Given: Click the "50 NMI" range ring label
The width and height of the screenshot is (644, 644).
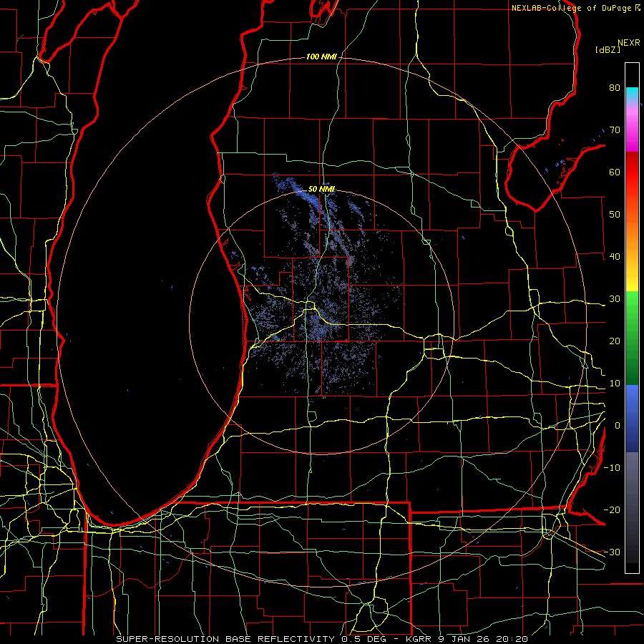Looking at the screenshot, I should coord(321,190).
